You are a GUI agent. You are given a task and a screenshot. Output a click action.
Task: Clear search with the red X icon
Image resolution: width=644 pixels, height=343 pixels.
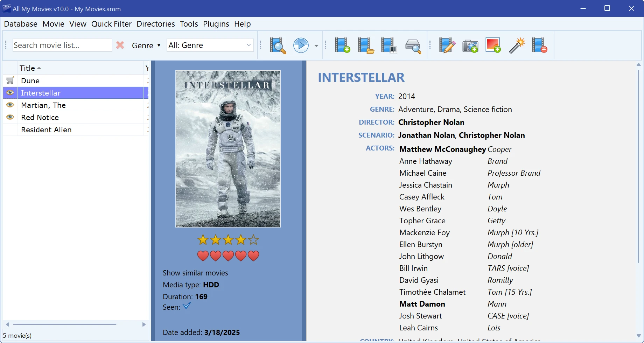pyautogui.click(x=120, y=45)
